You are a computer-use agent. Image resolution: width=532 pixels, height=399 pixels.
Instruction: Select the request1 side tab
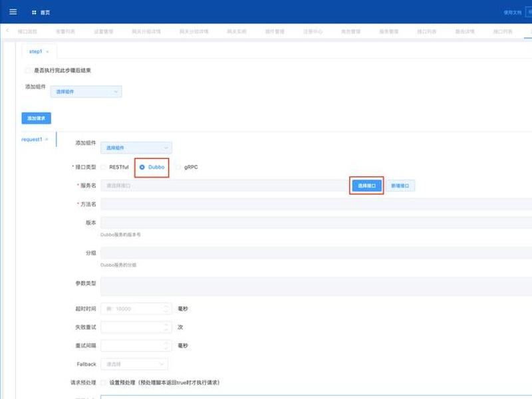[31, 140]
